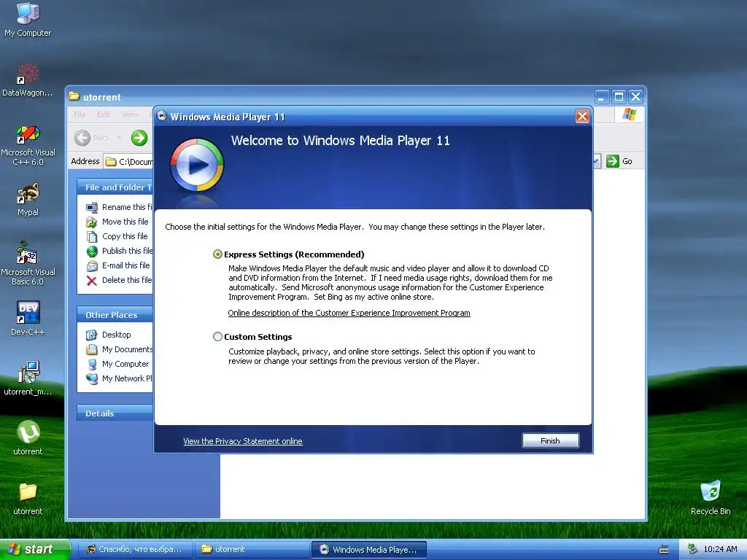The height and width of the screenshot is (560, 747).
Task: Close the Windows Media Player 11 dialog
Action: click(x=582, y=116)
